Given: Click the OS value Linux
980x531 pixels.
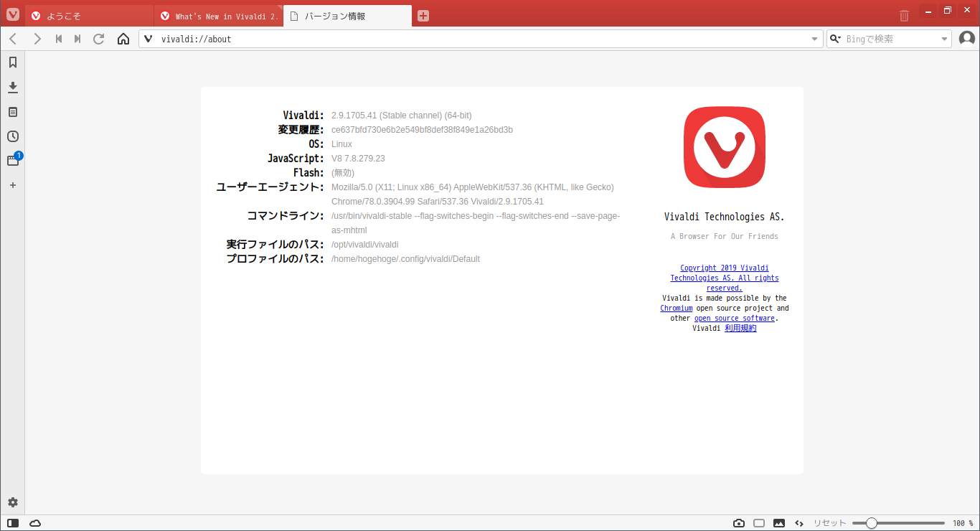Looking at the screenshot, I should click(341, 144).
